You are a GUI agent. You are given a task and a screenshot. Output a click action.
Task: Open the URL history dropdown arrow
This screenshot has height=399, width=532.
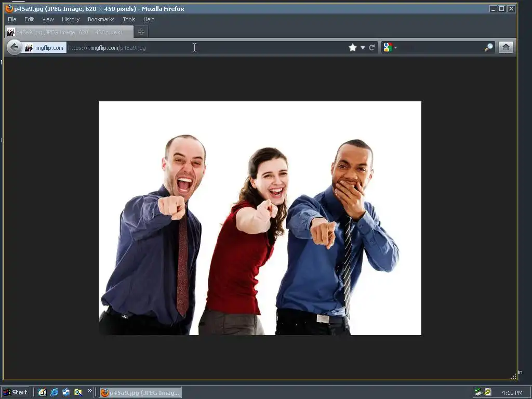pyautogui.click(x=363, y=48)
